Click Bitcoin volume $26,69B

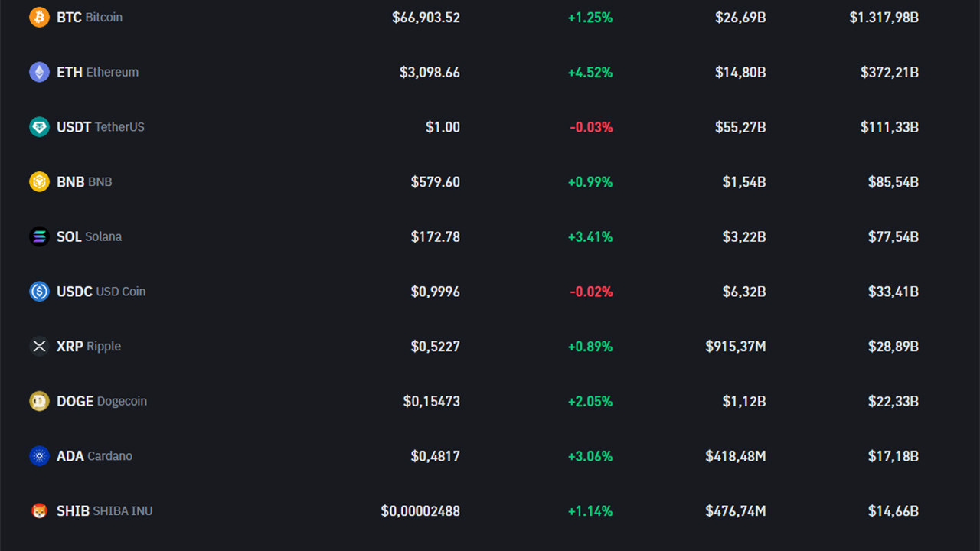(x=740, y=17)
